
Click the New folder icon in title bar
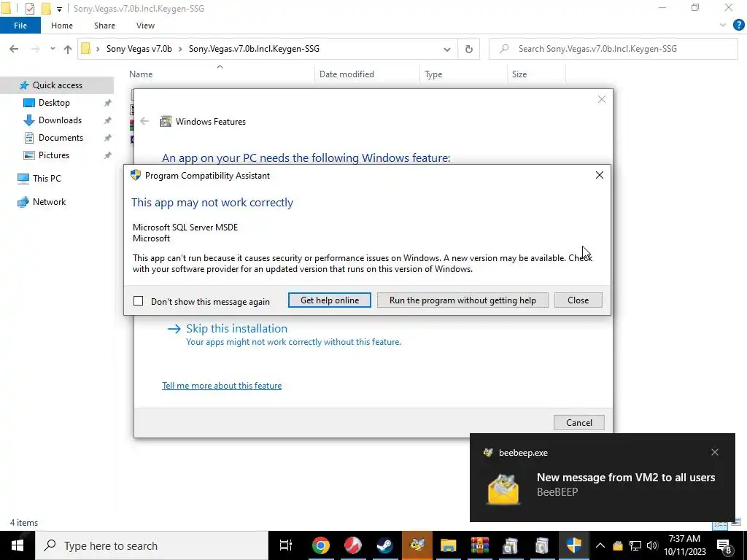(x=46, y=9)
